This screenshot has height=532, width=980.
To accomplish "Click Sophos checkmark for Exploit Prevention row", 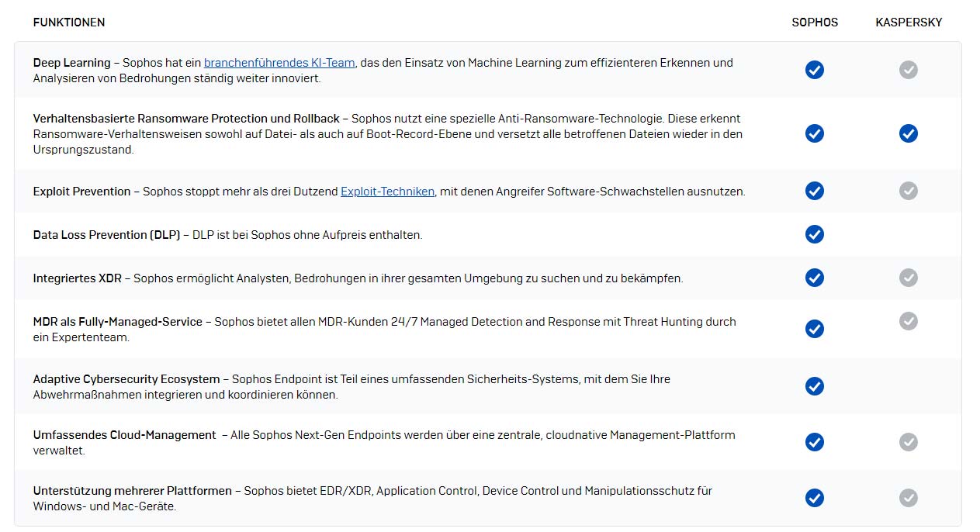I will [814, 191].
